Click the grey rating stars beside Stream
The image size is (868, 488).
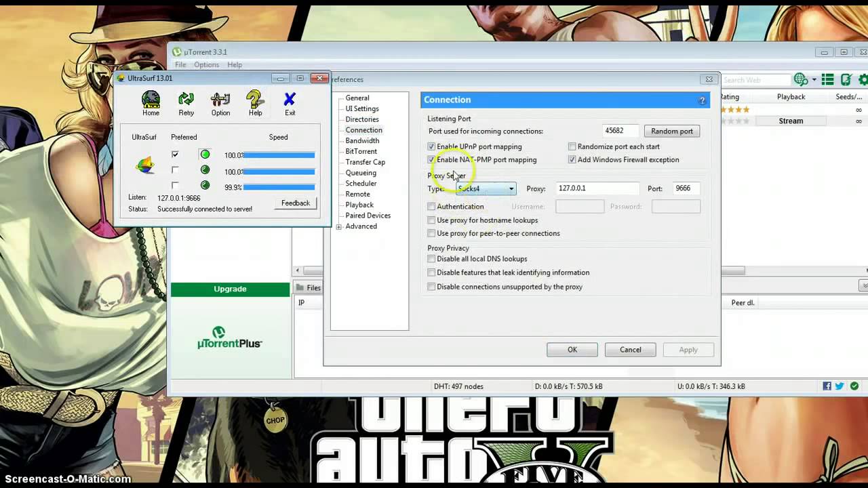(x=735, y=121)
